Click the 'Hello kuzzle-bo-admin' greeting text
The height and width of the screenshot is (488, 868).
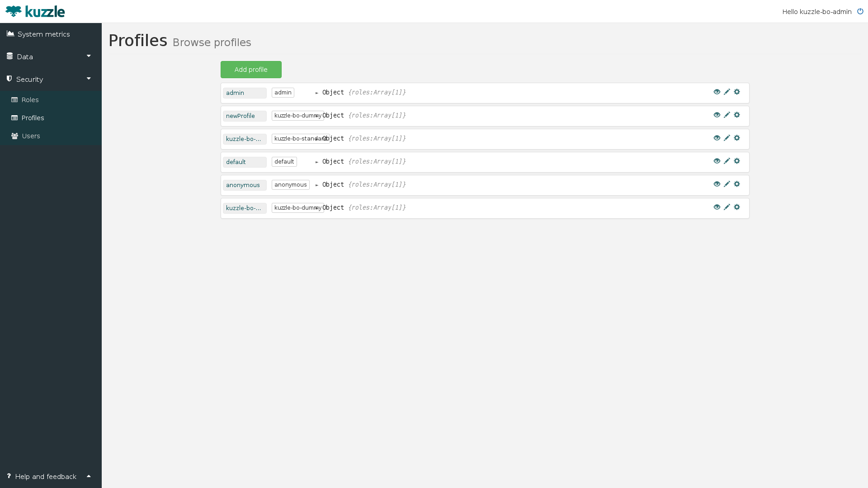pos(817,12)
